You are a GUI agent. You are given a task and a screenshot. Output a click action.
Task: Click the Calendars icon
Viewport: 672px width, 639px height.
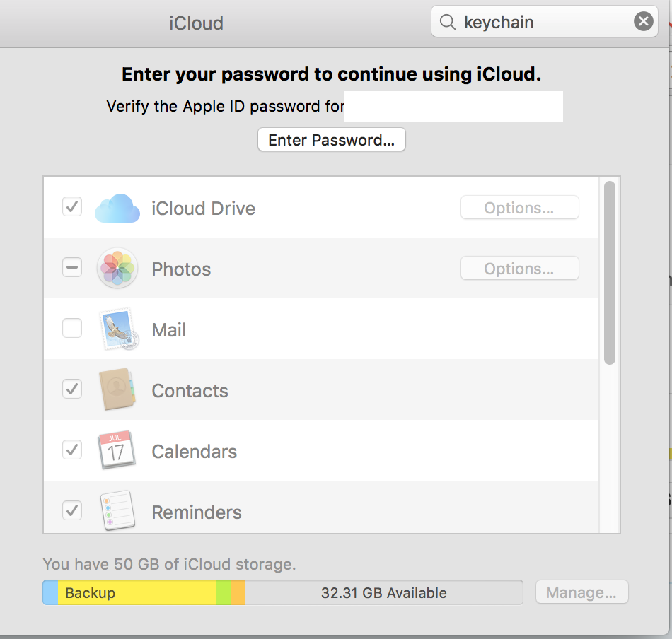point(116,450)
